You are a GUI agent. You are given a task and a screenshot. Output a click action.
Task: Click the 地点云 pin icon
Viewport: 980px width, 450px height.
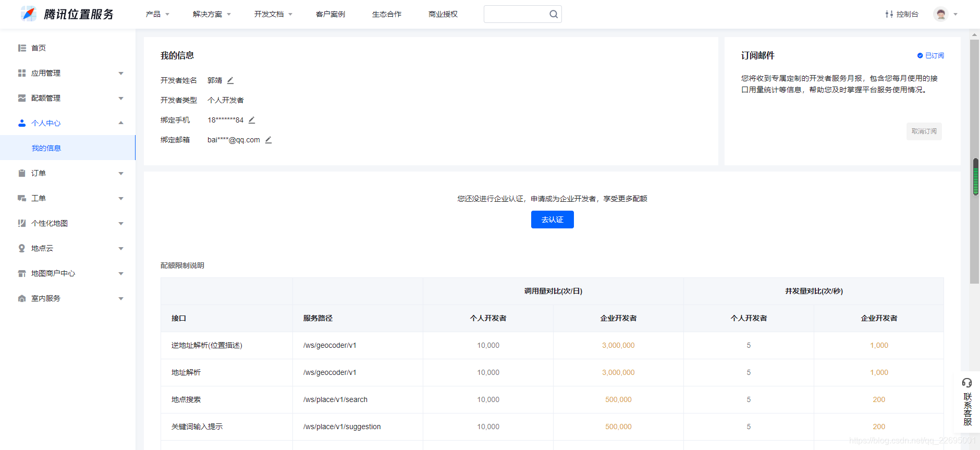coord(22,248)
